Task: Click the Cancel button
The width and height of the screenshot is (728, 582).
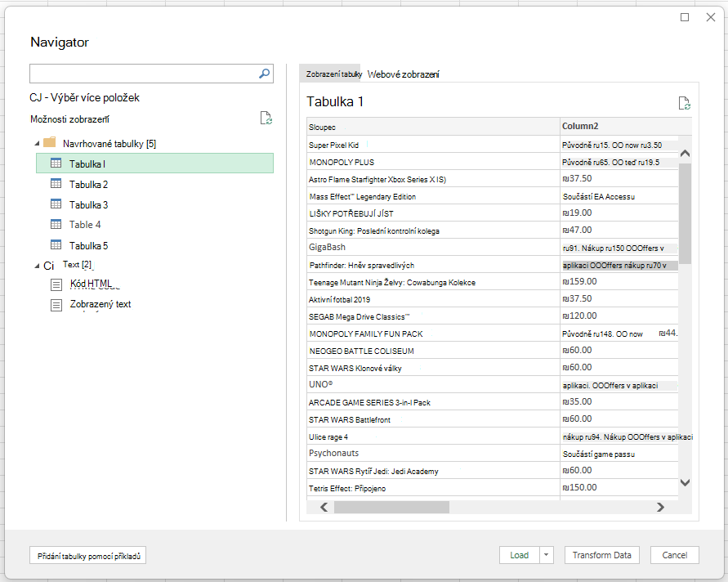Action: point(675,555)
